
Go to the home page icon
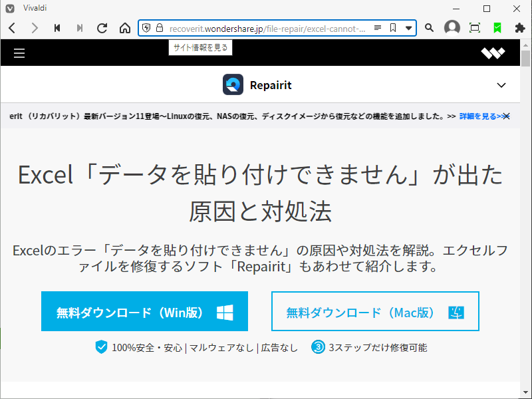[125, 28]
